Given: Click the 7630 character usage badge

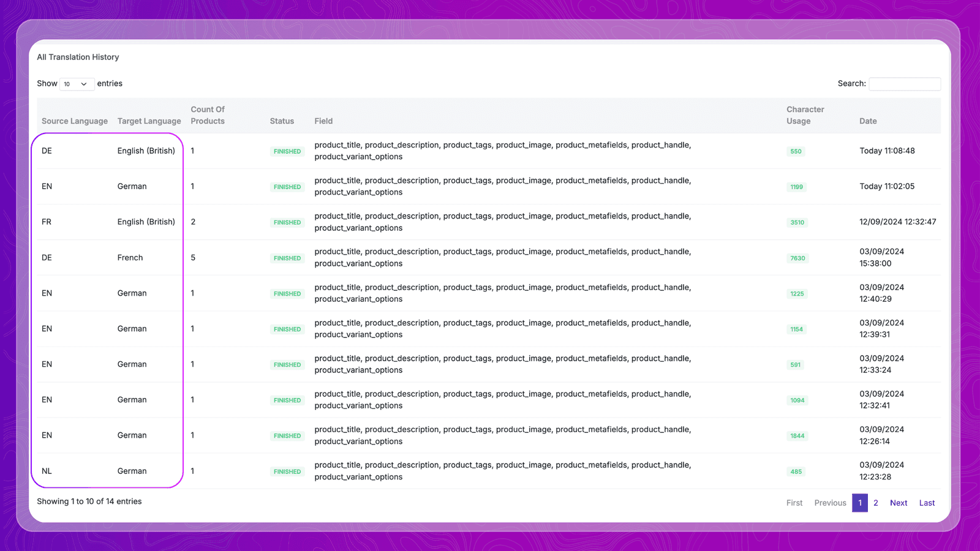Looking at the screenshot, I should [797, 258].
